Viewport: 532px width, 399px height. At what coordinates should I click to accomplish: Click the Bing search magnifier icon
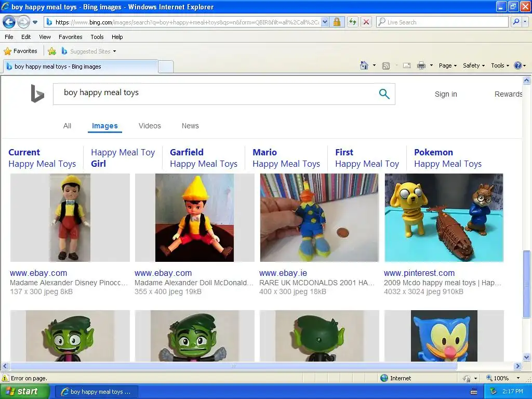click(384, 94)
